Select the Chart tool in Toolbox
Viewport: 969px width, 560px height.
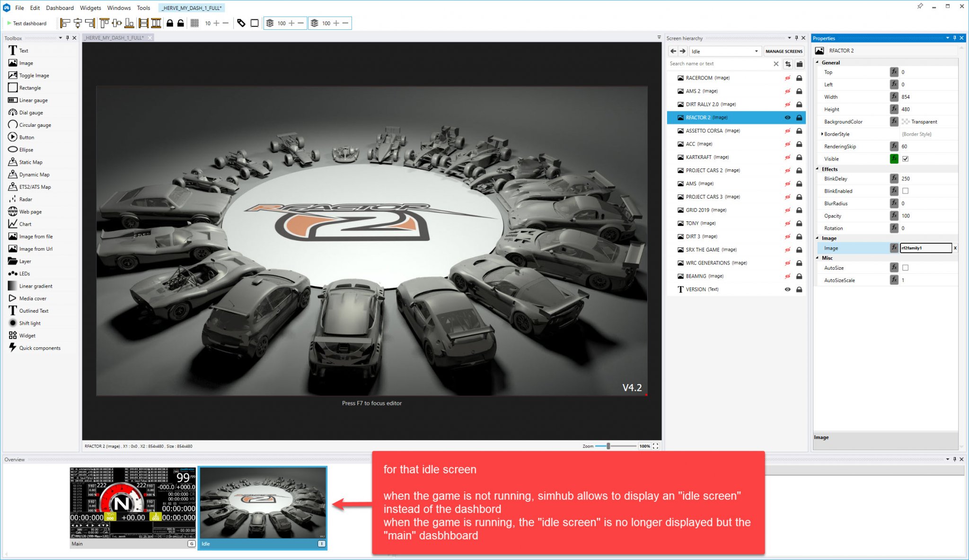[19, 224]
